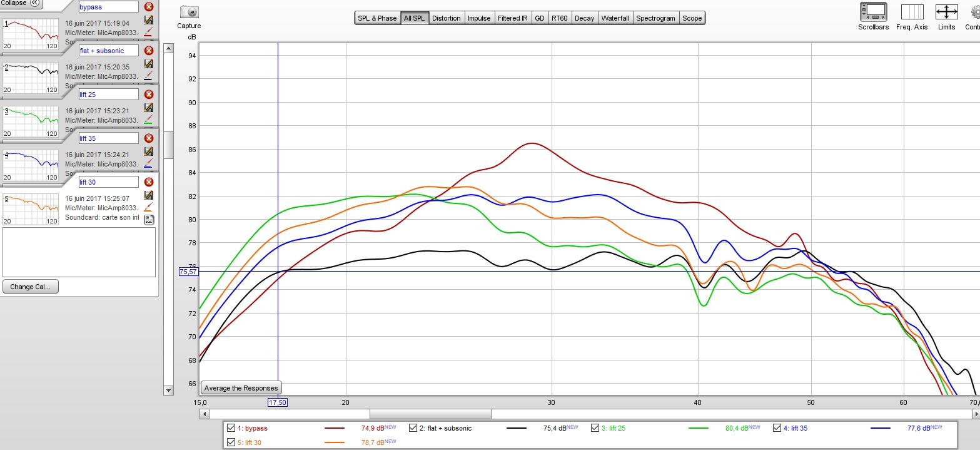This screenshot has height=450, width=980.
Task: Open save options icon for lift 25
Action: click(x=149, y=108)
